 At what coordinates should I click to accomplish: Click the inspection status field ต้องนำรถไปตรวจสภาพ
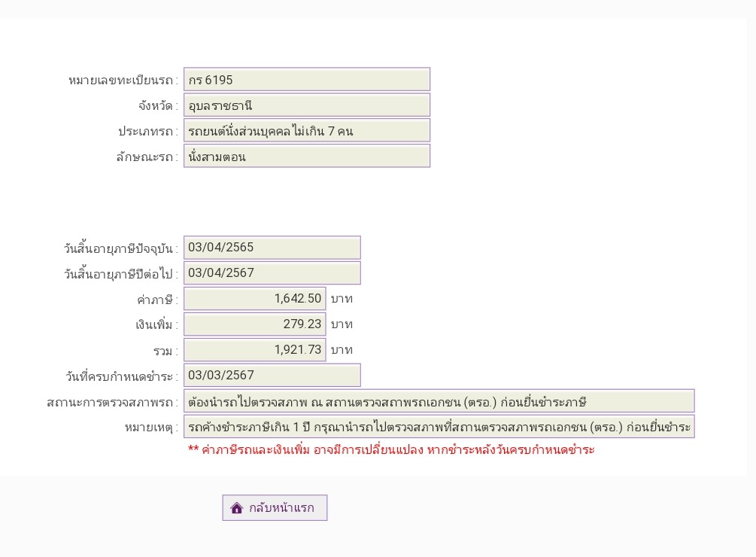439,401
